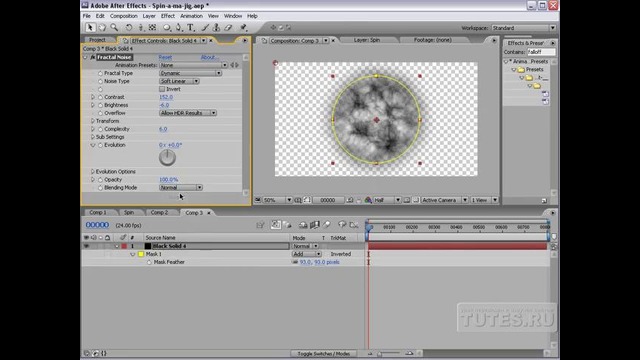Open the Fractal Type dropdown
The height and width of the screenshot is (360, 640).
click(190, 73)
